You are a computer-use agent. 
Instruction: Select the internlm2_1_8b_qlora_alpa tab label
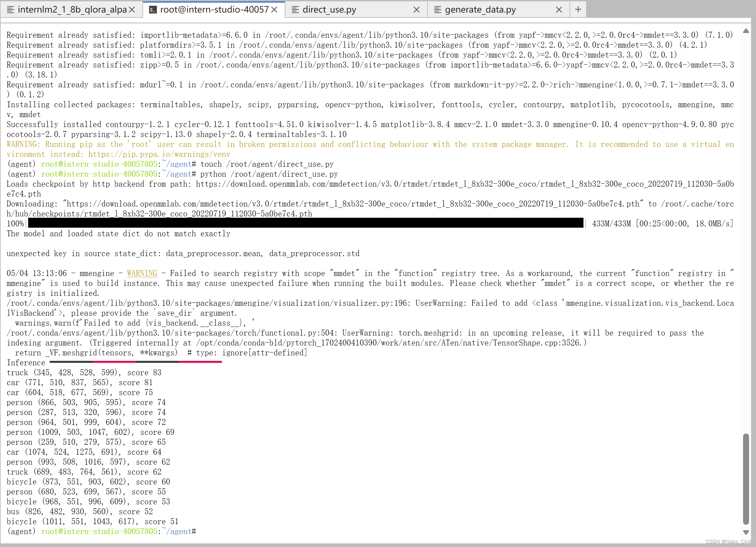coord(72,10)
